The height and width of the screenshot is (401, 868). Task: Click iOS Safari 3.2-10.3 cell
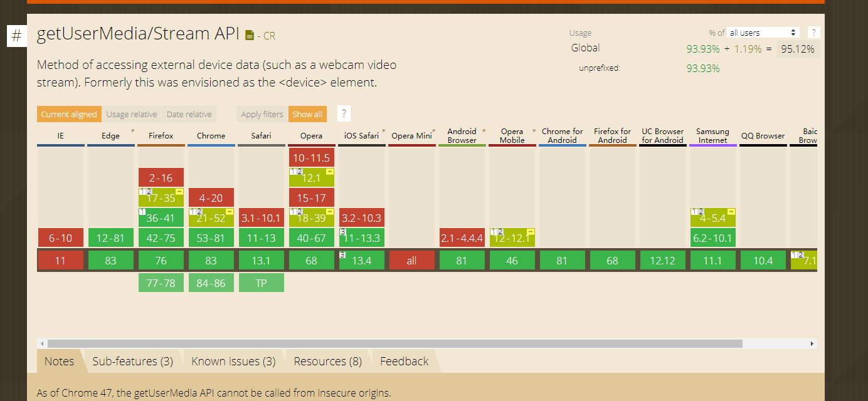pos(361,217)
